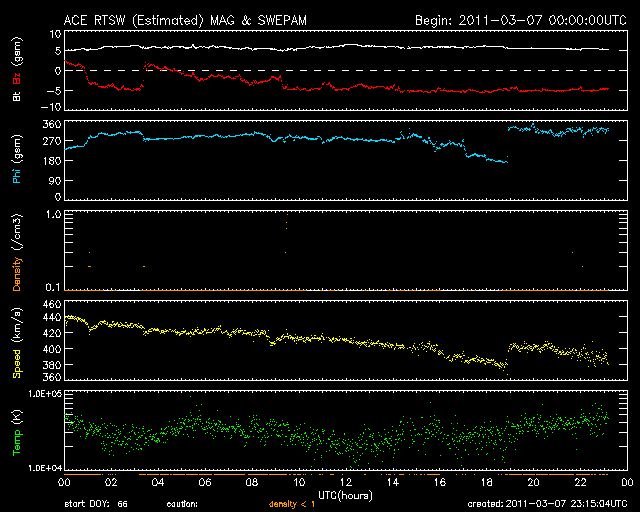Click the 'caution:' label at the bottom
Screen dimensions: 640x512
pos(182,503)
